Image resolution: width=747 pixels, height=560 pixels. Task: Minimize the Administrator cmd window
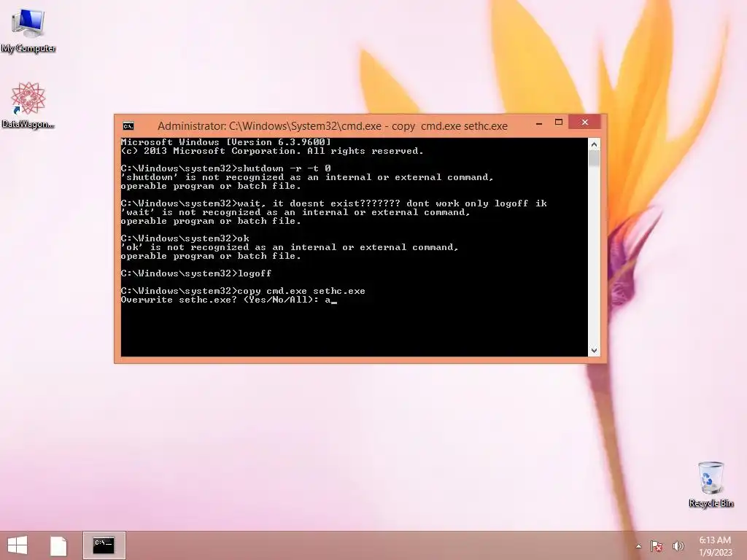point(539,123)
